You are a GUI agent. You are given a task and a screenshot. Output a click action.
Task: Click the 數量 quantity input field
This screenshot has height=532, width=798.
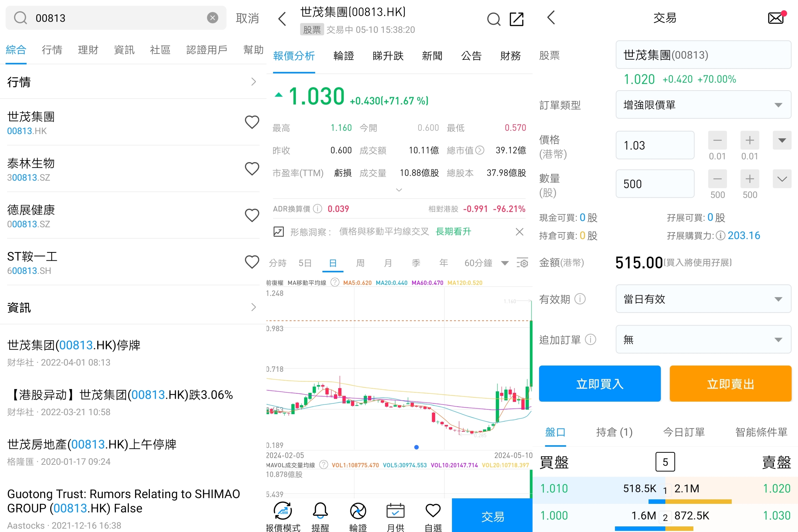click(x=655, y=184)
